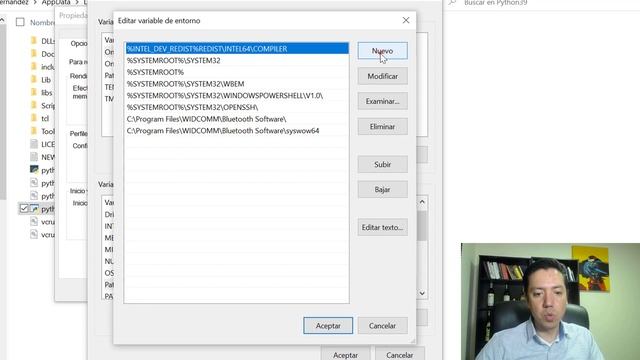
Task: Open the tcl folder icon in Explorer
Action: pyautogui.click(x=34, y=118)
